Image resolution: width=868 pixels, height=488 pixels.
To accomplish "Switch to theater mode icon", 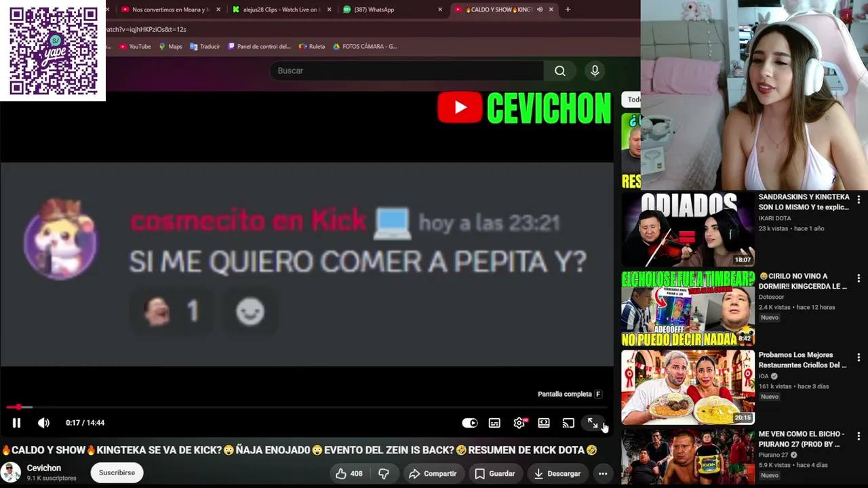I will click(x=544, y=423).
